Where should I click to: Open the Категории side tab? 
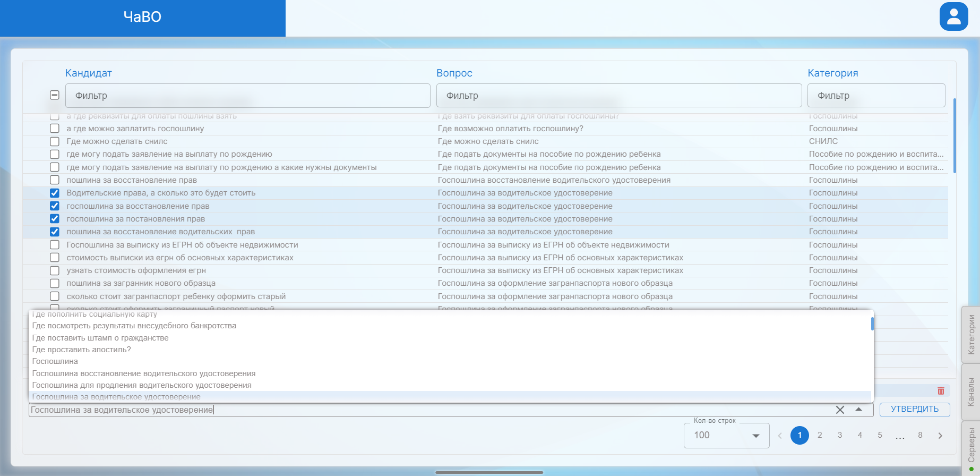pyautogui.click(x=971, y=335)
